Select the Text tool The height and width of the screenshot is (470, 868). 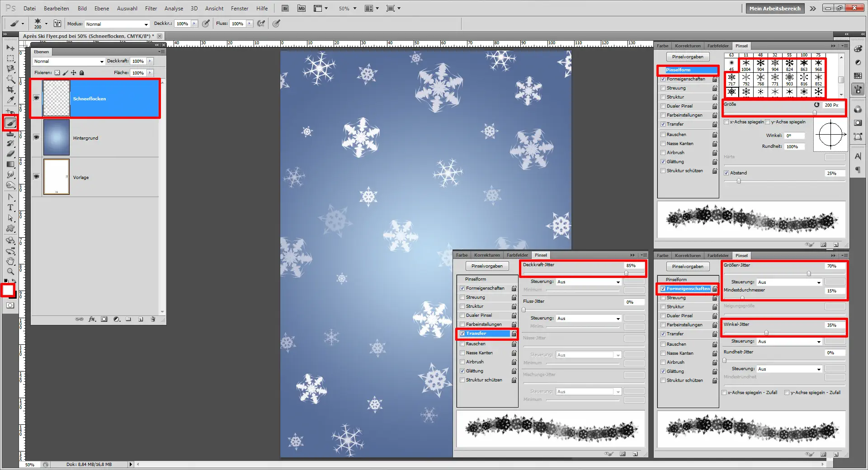coord(10,207)
